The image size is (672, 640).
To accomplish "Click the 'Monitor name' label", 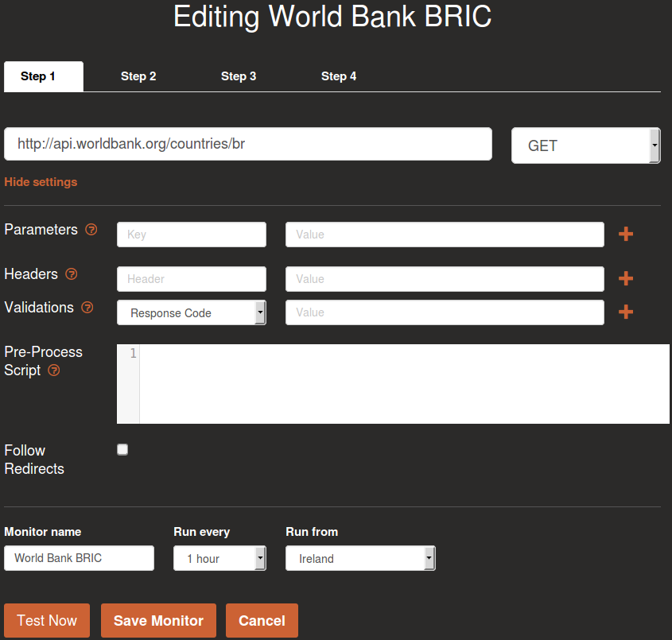I will 42,532.
